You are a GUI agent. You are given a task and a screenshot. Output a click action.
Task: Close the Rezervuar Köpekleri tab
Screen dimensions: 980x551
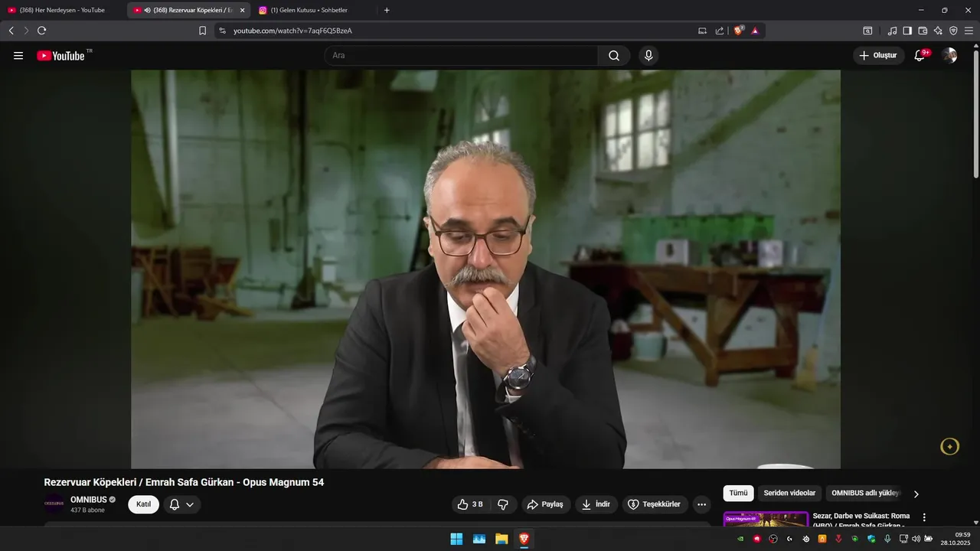(242, 10)
